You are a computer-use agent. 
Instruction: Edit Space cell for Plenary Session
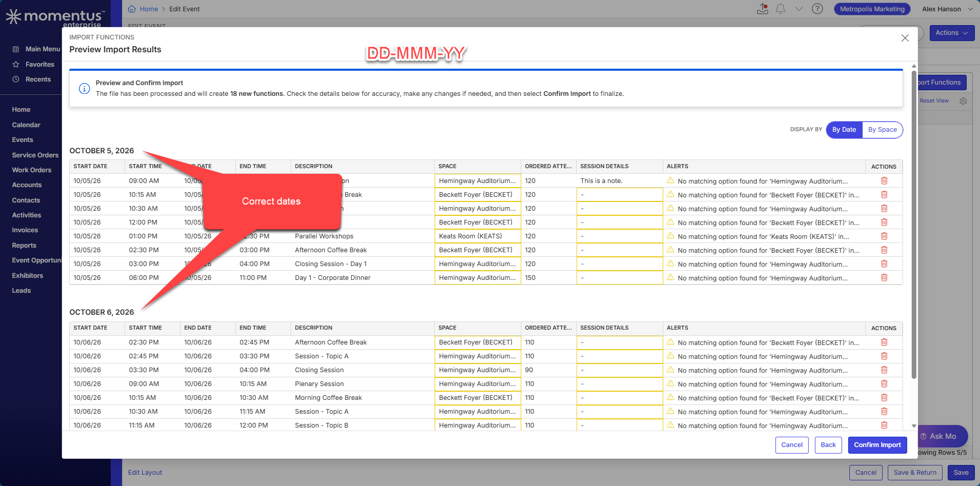pyautogui.click(x=478, y=384)
